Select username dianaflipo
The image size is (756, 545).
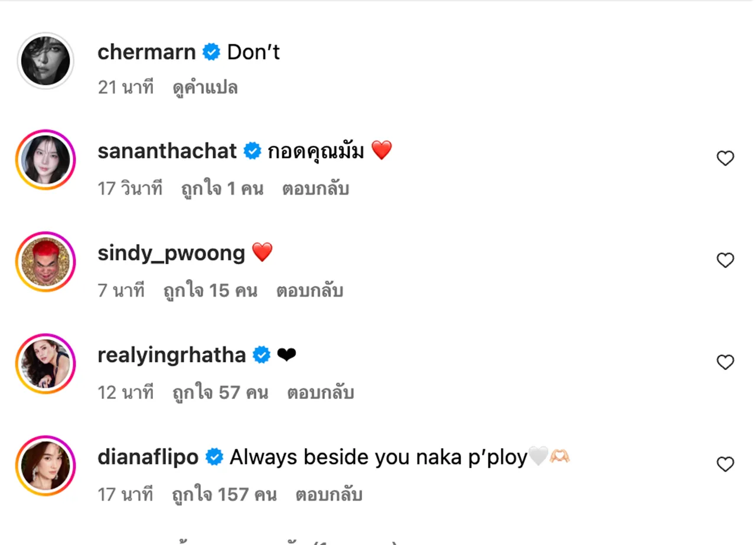pos(148,456)
